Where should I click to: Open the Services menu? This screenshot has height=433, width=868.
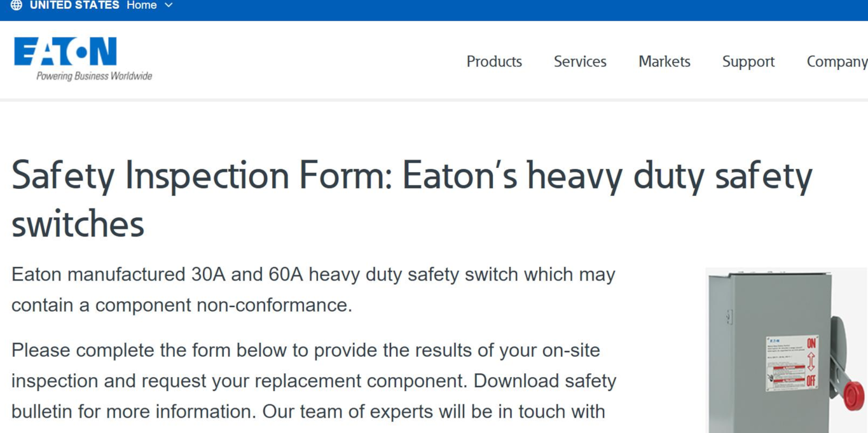(579, 62)
